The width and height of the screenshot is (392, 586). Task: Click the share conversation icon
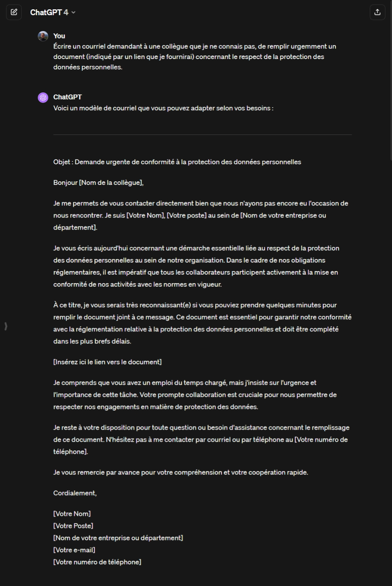coord(377,12)
